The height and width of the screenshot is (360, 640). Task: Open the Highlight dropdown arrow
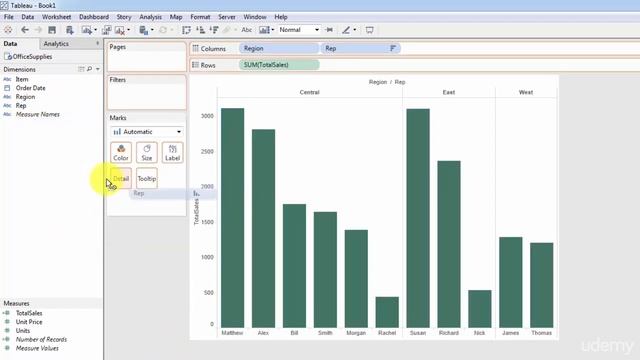point(355,30)
